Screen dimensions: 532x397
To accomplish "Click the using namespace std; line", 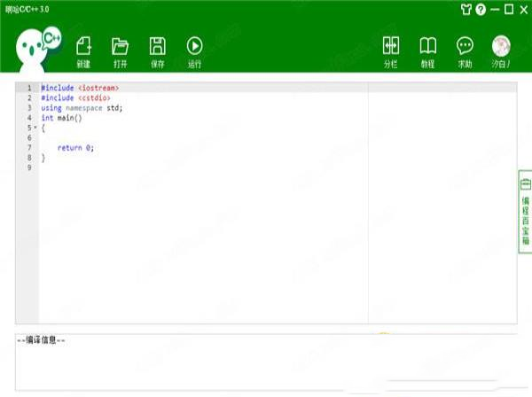I will coord(82,108).
